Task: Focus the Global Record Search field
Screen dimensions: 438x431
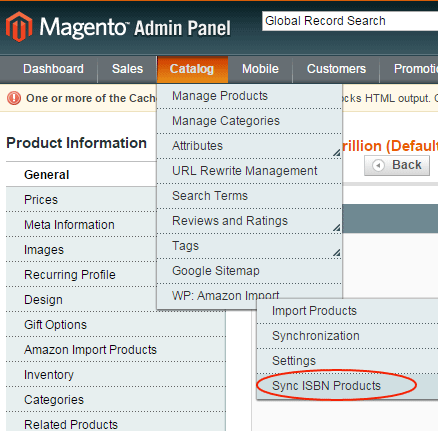Action: [350, 21]
